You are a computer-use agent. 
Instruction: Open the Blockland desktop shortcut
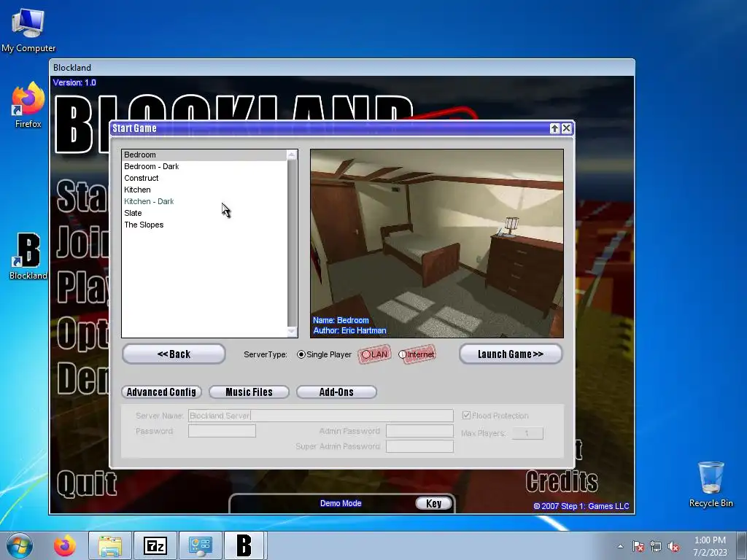pyautogui.click(x=28, y=256)
